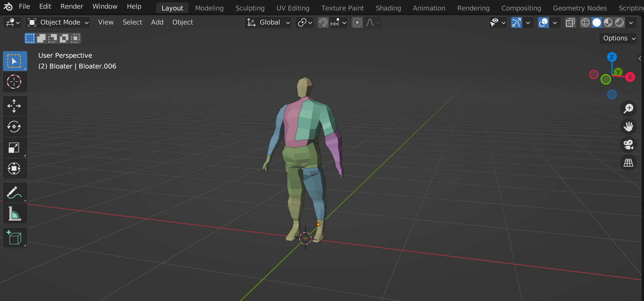Viewport: 644px width, 301px height.
Task: Open the File menu
Action: coord(24,6)
